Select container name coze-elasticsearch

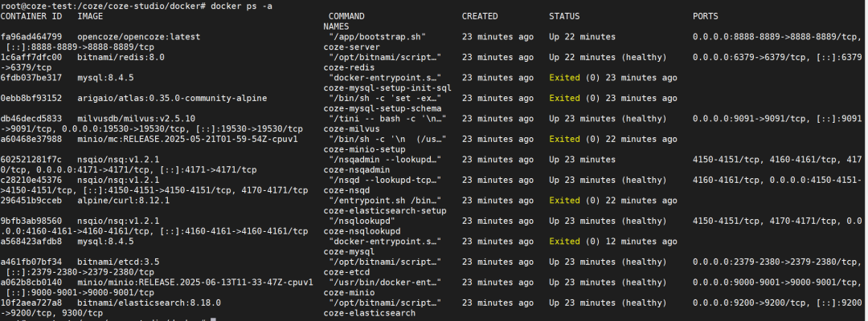tap(369, 313)
